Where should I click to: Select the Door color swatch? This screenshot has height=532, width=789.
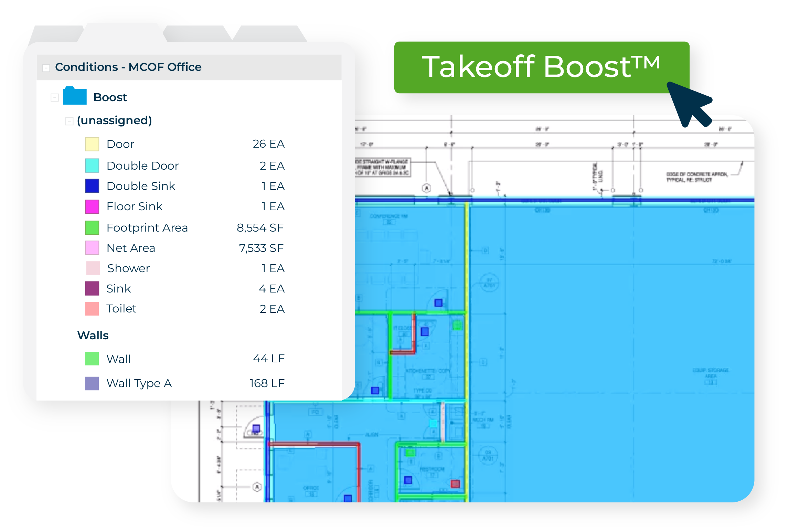click(x=92, y=144)
